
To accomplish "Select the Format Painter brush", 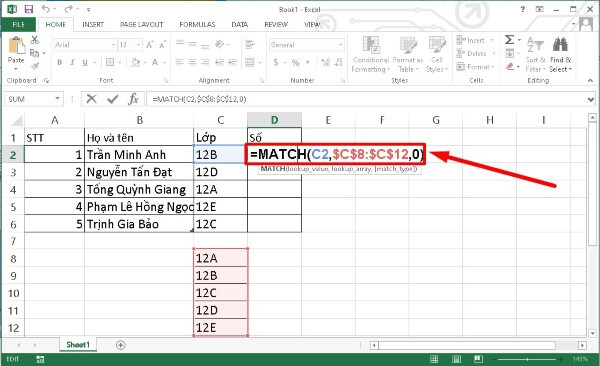I will (x=35, y=66).
